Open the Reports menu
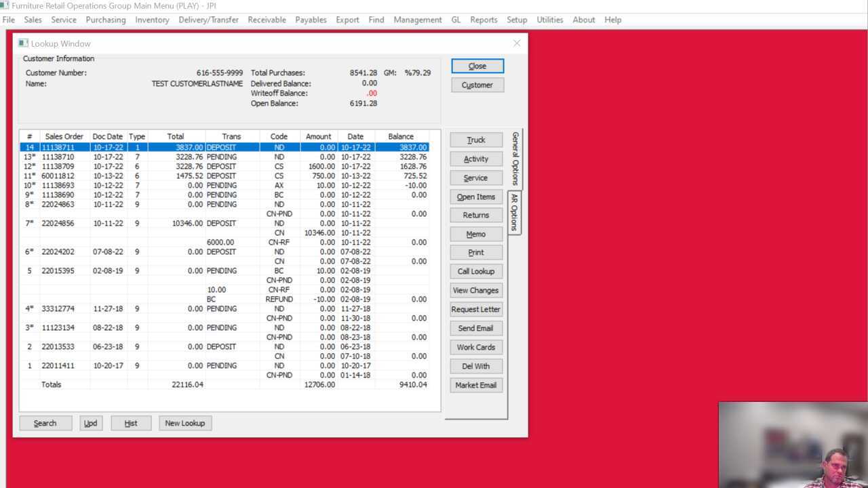Screen dimensions: 868x488 point(484,20)
